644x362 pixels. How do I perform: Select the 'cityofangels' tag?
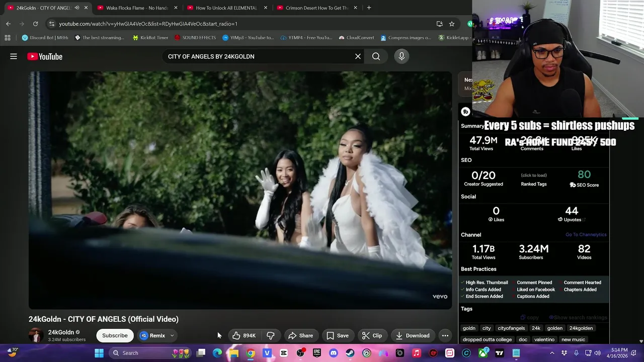[511, 328]
